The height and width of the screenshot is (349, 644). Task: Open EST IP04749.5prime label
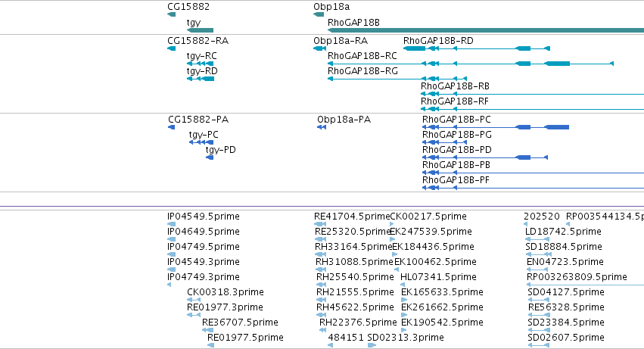click(x=204, y=247)
